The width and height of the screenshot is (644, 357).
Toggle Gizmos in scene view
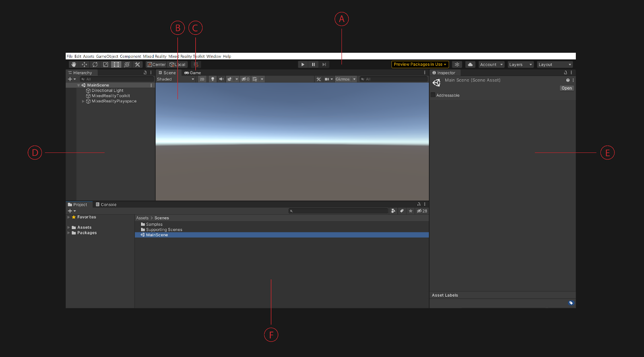pyautogui.click(x=343, y=79)
